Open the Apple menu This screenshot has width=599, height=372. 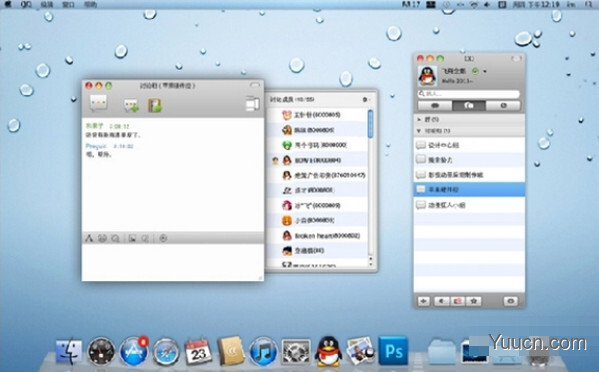(8, 4)
